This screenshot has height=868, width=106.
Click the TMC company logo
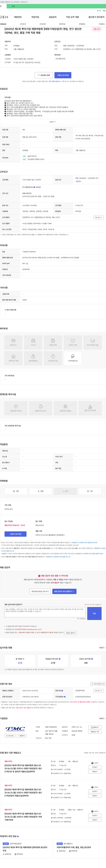15,729
